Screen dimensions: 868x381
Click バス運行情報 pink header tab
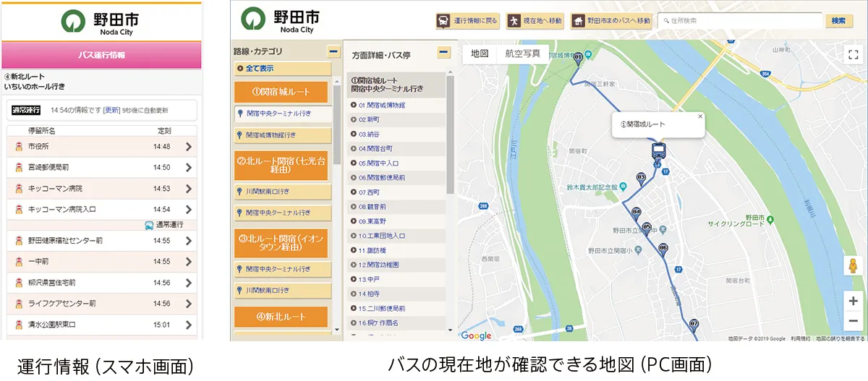[101, 55]
